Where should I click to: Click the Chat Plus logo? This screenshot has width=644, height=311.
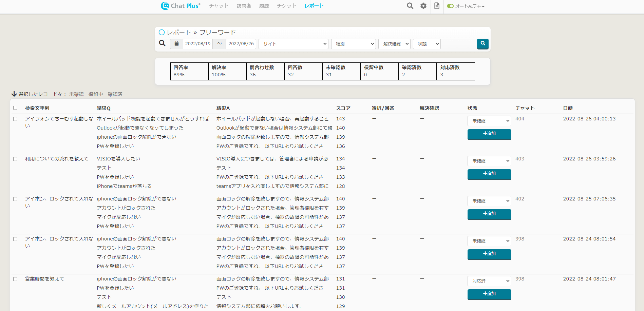[x=181, y=6]
